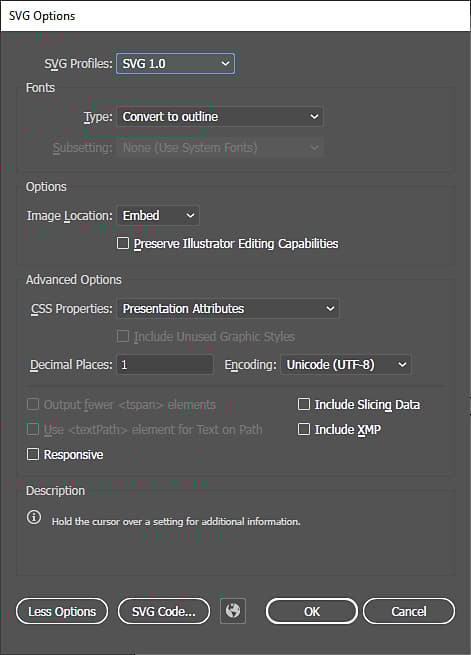Click the Description section label
Screen dimensions: 471x655
pos(56,490)
